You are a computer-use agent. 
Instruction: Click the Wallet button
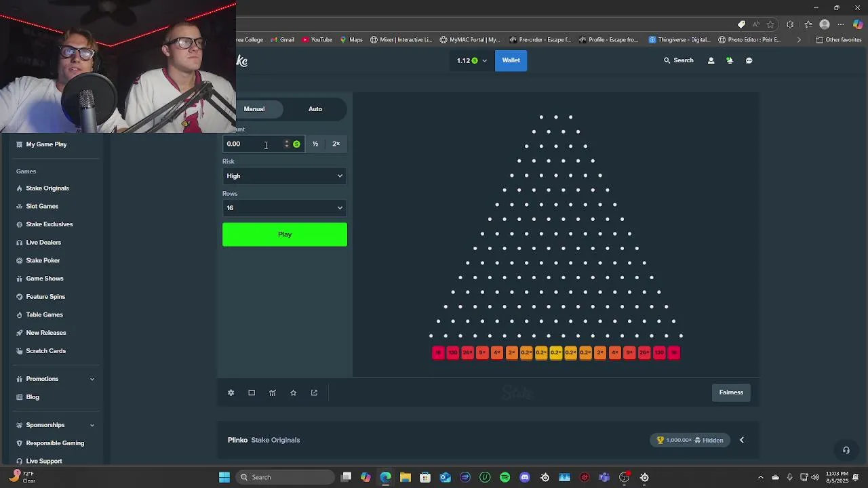point(511,60)
